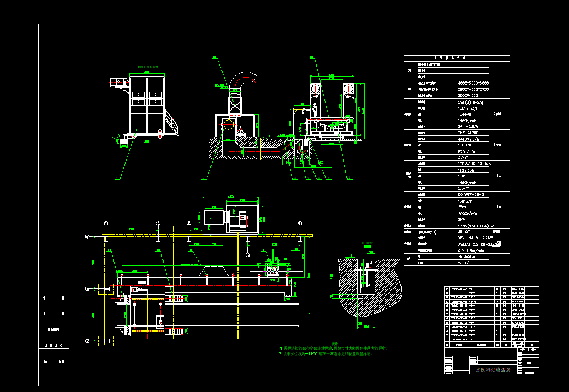Click green note line 2 mentioning -1100
The image size is (569, 392).
point(326,353)
